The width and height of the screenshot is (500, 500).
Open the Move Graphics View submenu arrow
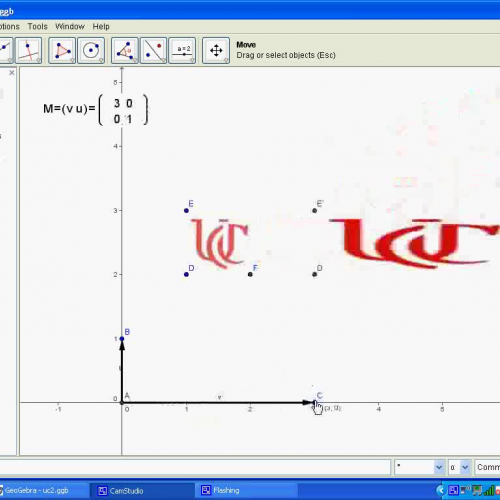point(226,60)
